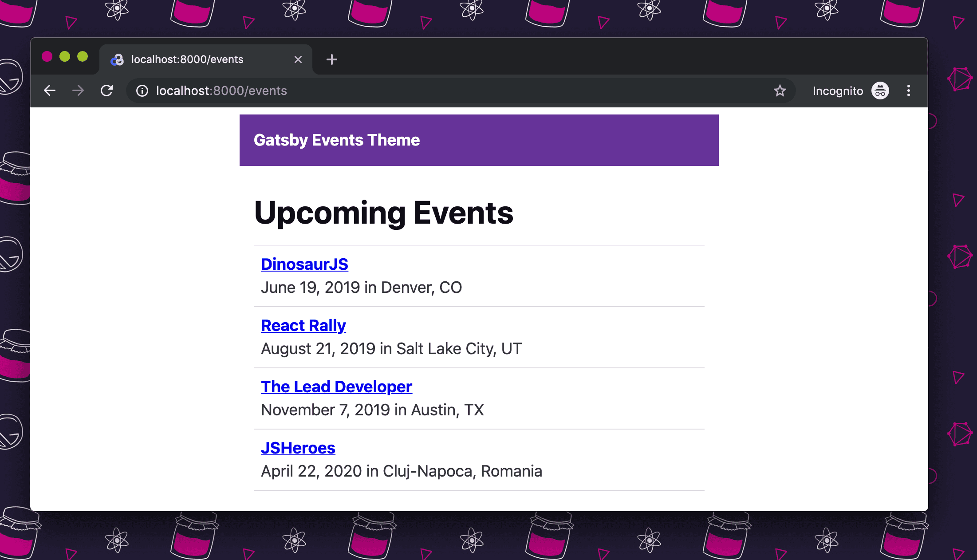977x560 pixels.
Task: Click the red window close dot
Action: 47,56
